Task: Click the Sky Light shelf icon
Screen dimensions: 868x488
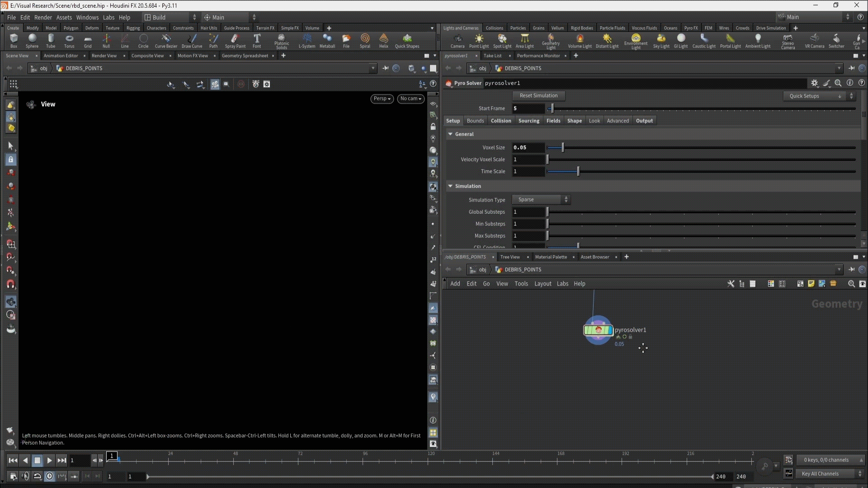Action: click(661, 40)
